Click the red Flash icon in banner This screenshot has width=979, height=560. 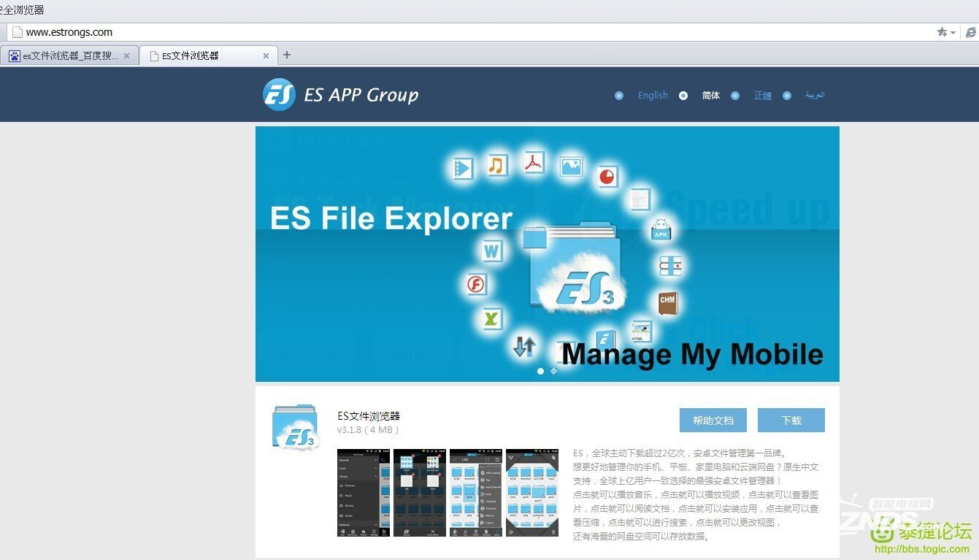click(x=477, y=284)
